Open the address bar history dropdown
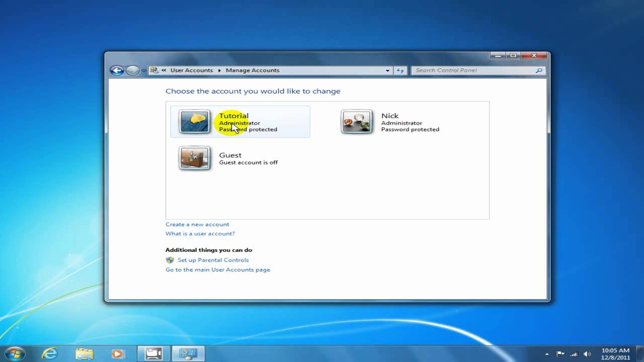644x362 pixels. point(387,70)
